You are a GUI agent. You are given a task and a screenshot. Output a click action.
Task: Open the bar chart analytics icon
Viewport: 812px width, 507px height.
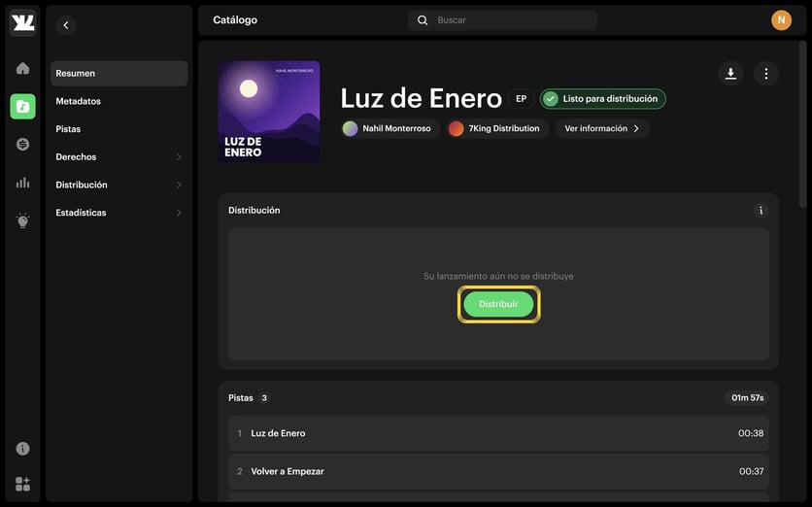(22, 183)
